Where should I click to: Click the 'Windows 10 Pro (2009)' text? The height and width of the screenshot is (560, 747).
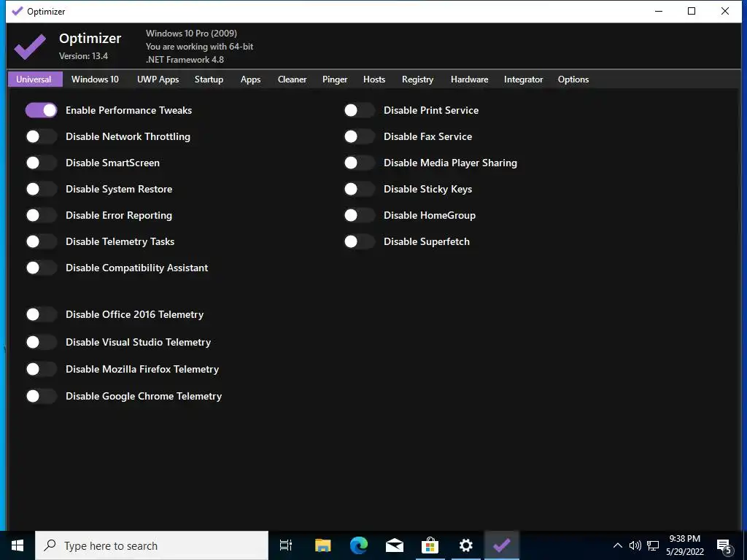coord(192,34)
